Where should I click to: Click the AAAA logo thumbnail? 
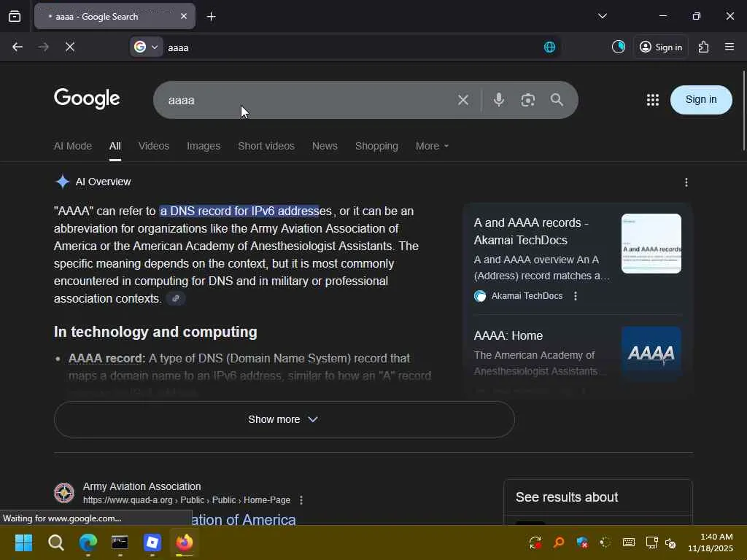pyautogui.click(x=651, y=353)
